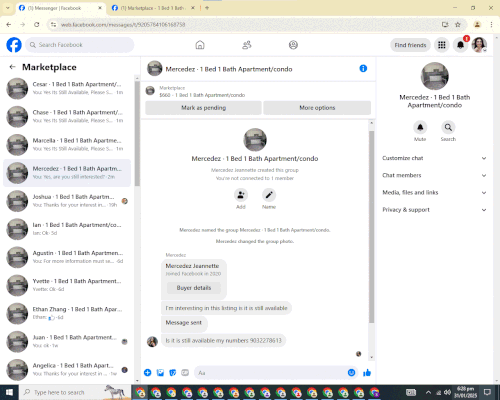Open conversation information blue icon
This screenshot has height=400, width=500.
(363, 69)
